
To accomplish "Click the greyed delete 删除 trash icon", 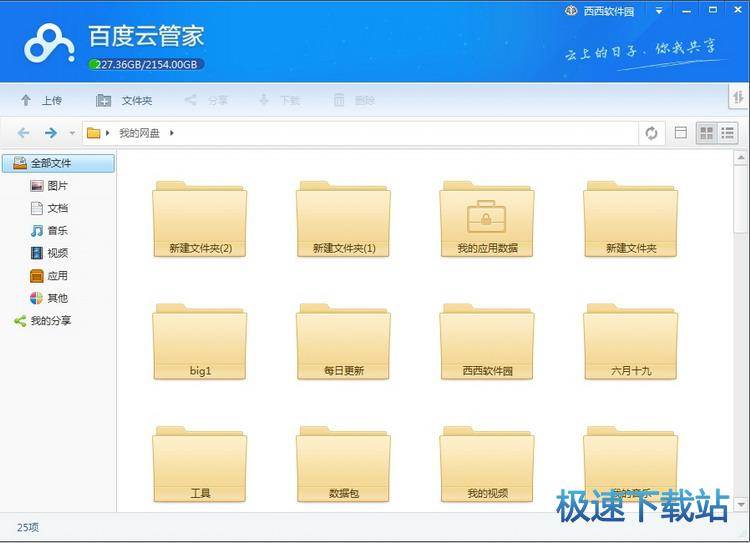I will click(339, 100).
